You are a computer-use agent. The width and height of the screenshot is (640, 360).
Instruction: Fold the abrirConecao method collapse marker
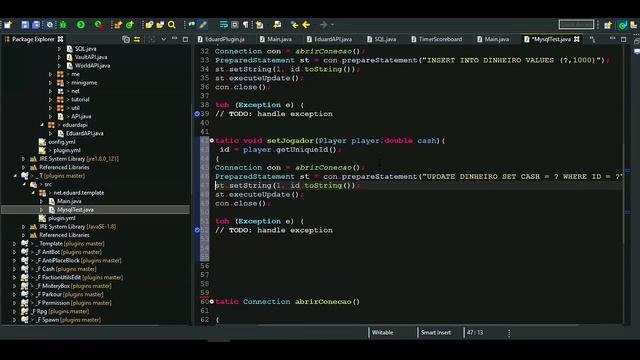pos(211,302)
